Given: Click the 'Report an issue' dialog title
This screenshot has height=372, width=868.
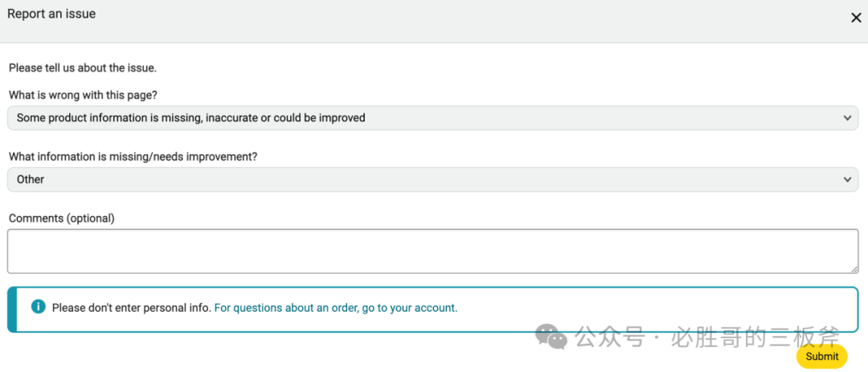Looking at the screenshot, I should pos(51,14).
